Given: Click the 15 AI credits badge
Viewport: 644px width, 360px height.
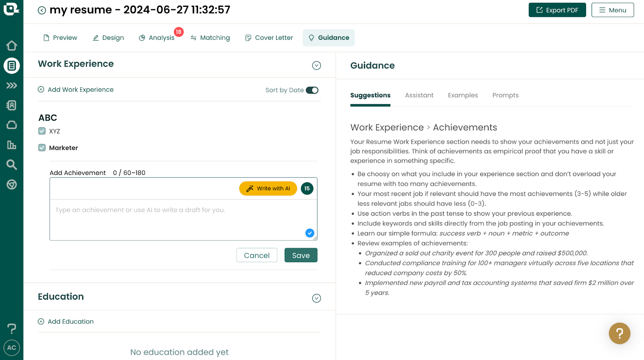Looking at the screenshot, I should [307, 188].
